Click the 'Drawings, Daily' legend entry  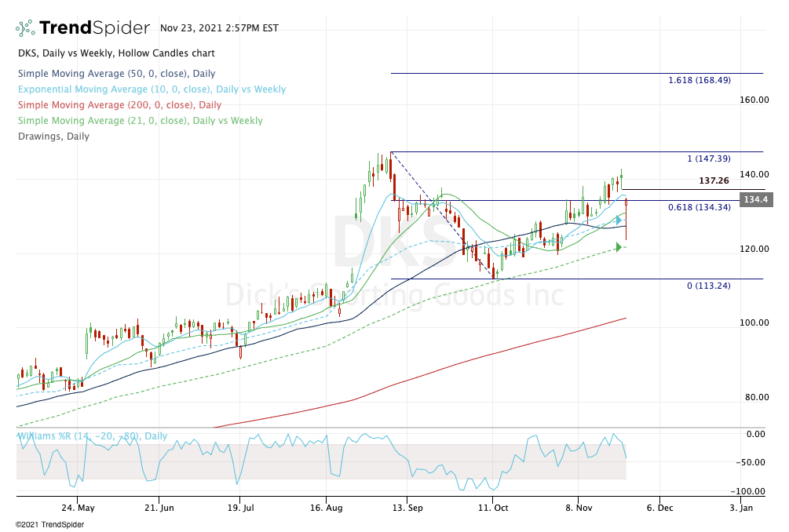tap(54, 137)
